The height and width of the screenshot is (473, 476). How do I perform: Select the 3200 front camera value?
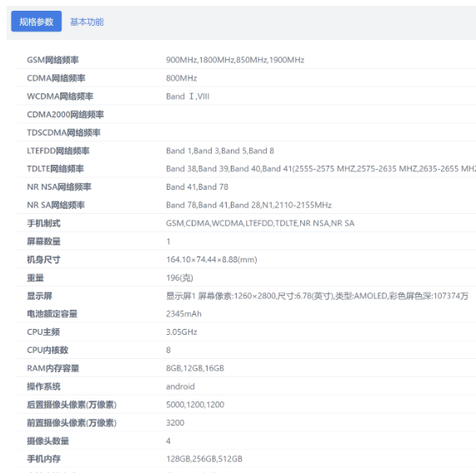tap(175, 423)
